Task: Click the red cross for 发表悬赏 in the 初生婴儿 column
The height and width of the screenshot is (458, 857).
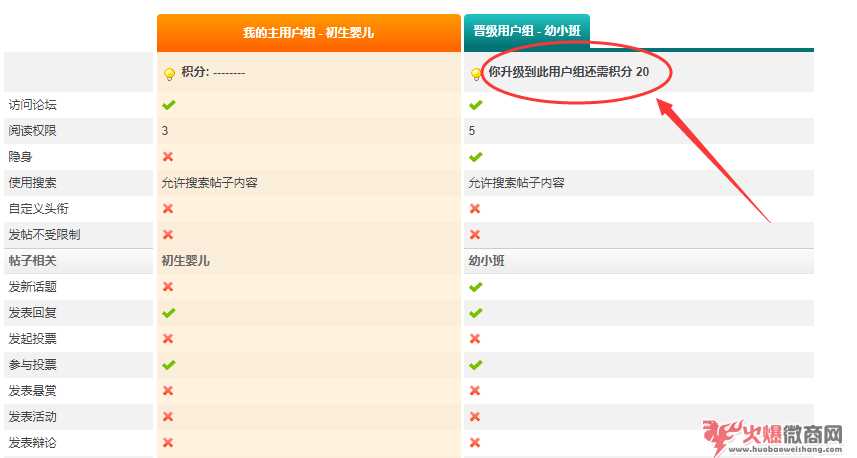Action: click(x=168, y=391)
